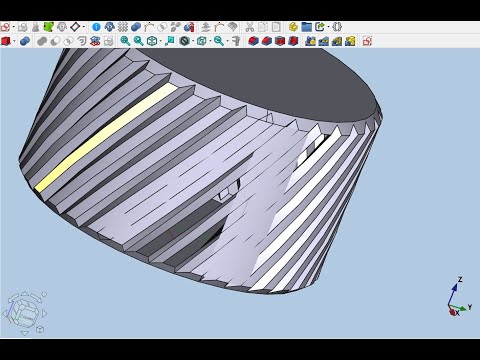The width and height of the screenshot is (480, 360).
Task: Click the yellow box Create Part icon
Action: (293, 27)
